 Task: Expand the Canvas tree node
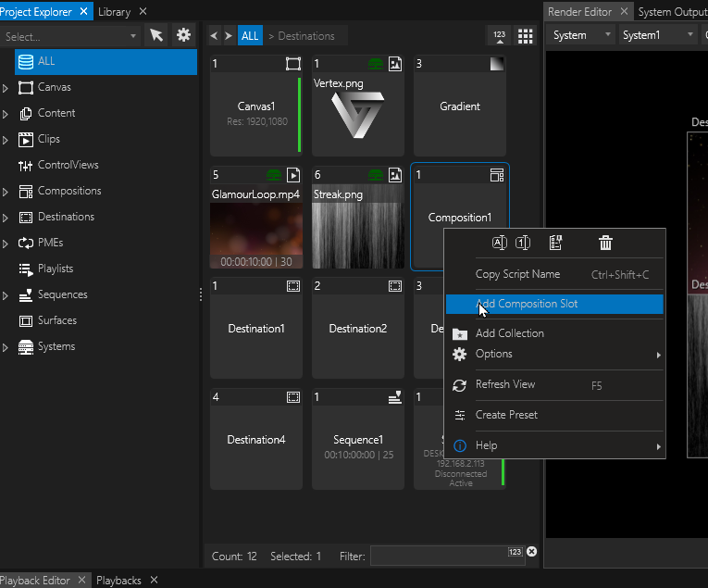coord(6,88)
